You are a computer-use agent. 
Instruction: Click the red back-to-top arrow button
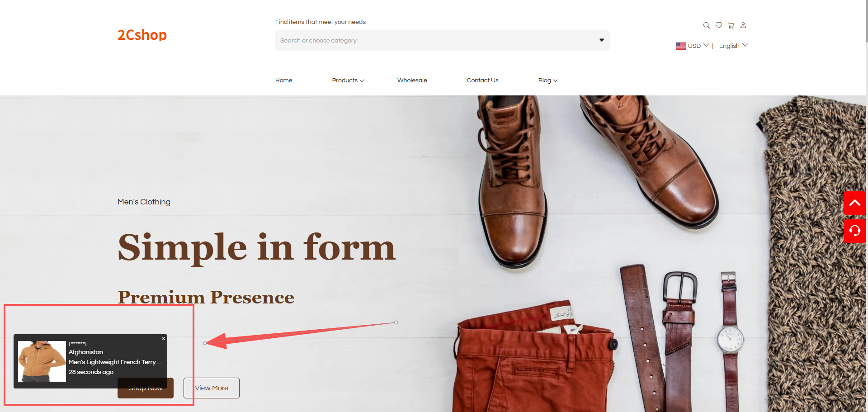[x=855, y=203]
